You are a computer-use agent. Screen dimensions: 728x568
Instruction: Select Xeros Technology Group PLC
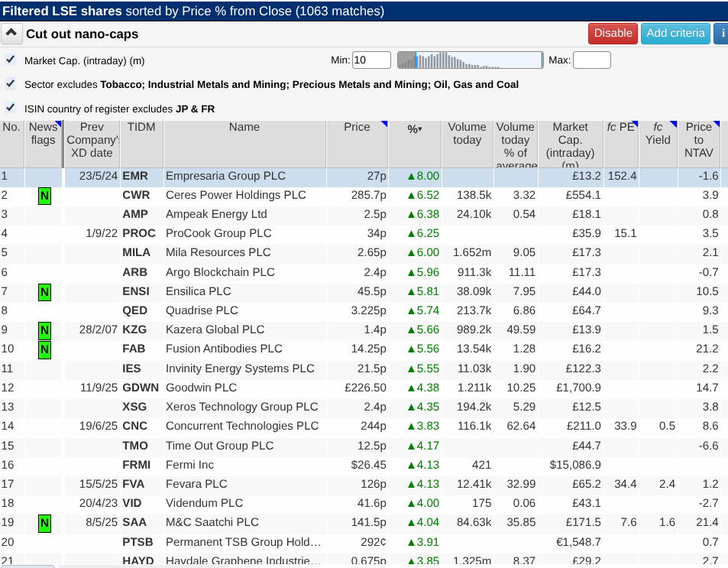tap(242, 407)
